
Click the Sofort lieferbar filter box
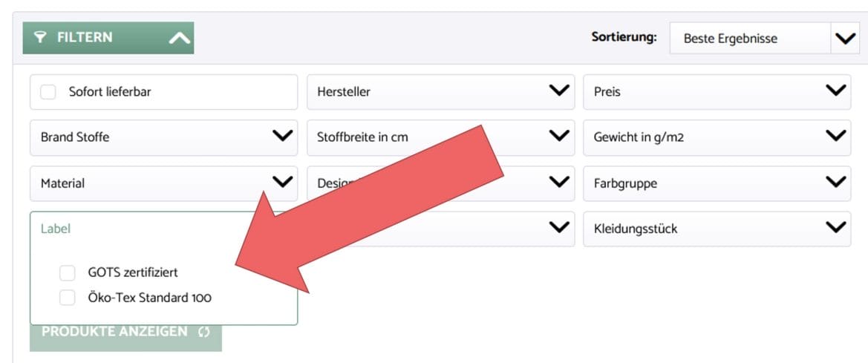[163, 92]
